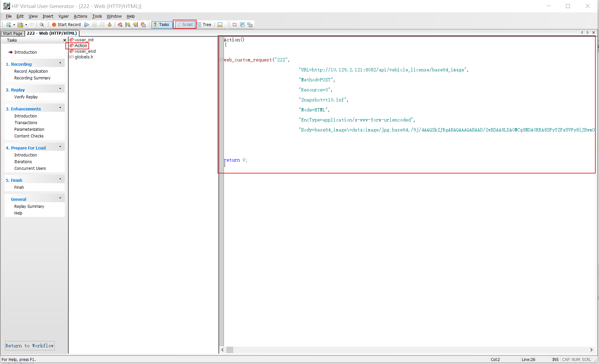Click the Run-Time Settings icon

[x=250, y=25]
